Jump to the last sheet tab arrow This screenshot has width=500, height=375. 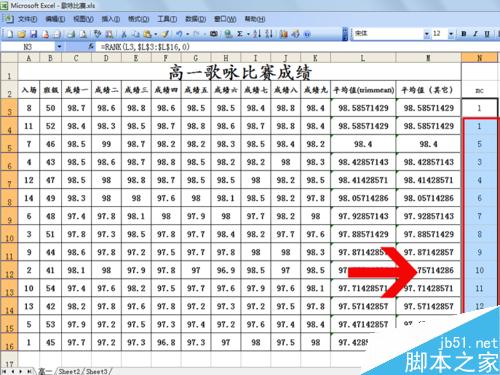tap(30, 371)
